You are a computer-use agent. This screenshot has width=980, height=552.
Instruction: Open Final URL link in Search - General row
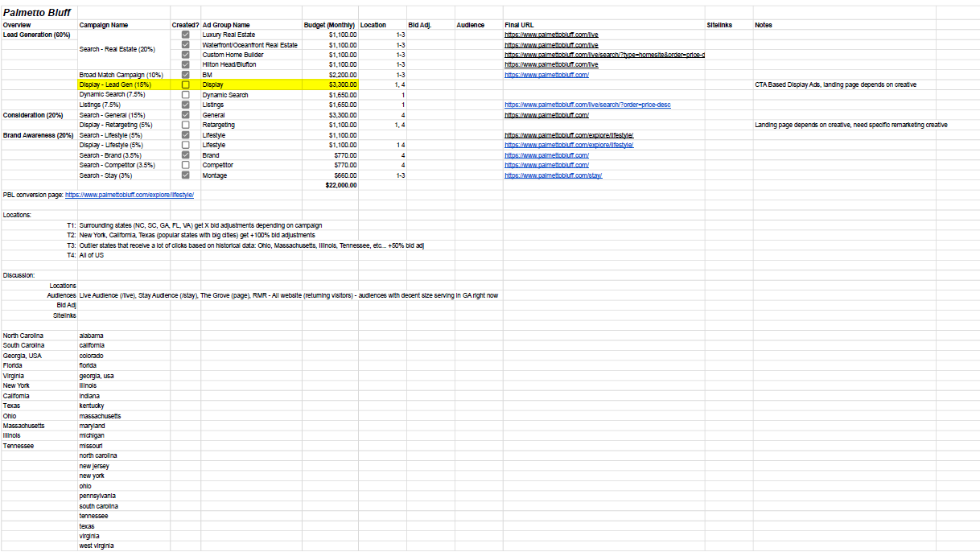pos(546,115)
